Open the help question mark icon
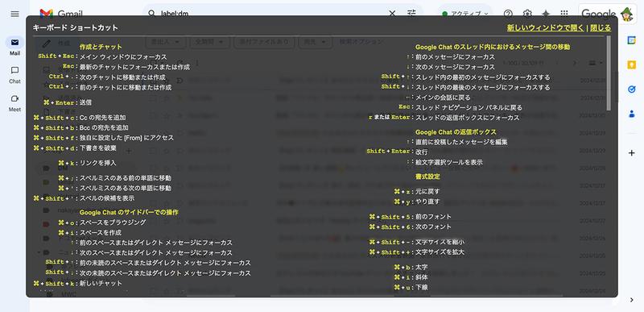This screenshot has width=644, height=312. 508,14
